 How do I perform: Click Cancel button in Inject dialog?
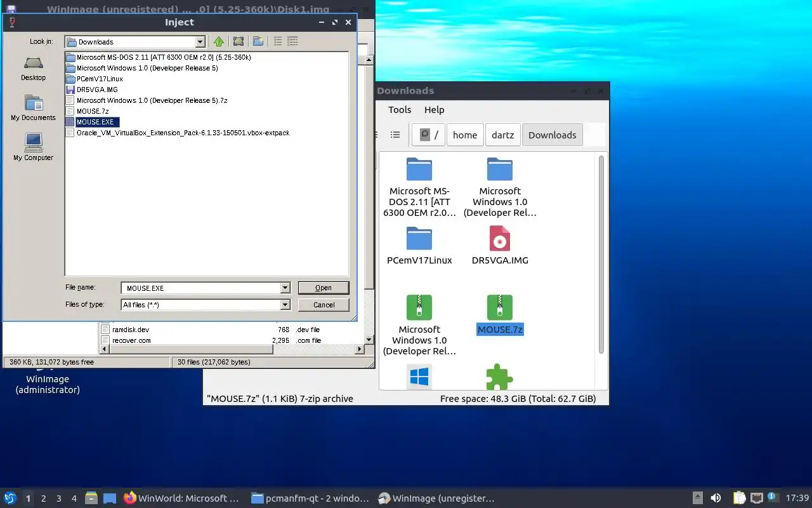click(x=324, y=305)
